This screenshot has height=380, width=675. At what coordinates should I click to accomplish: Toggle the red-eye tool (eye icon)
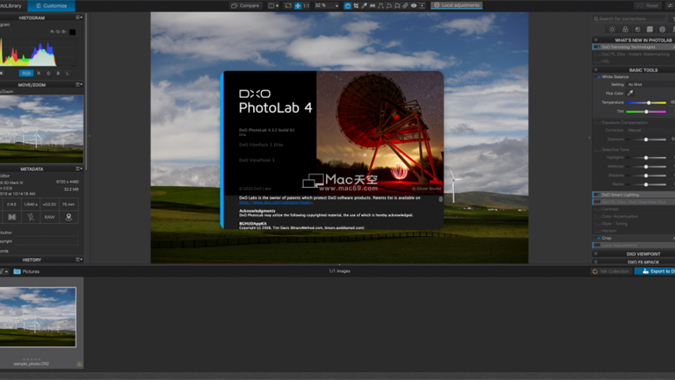(x=414, y=6)
